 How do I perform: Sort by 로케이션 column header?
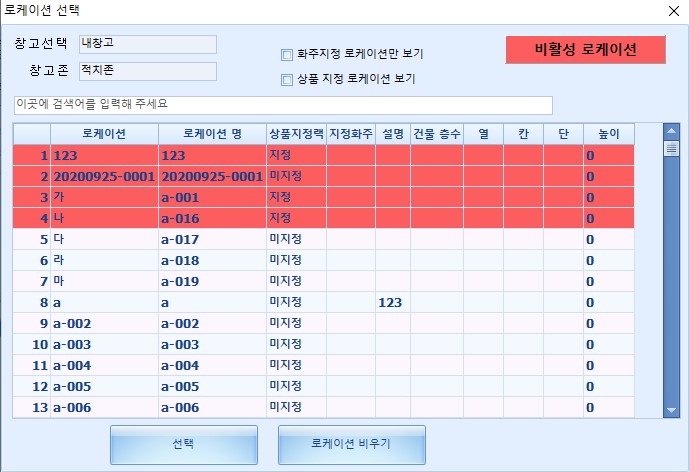click(104, 133)
